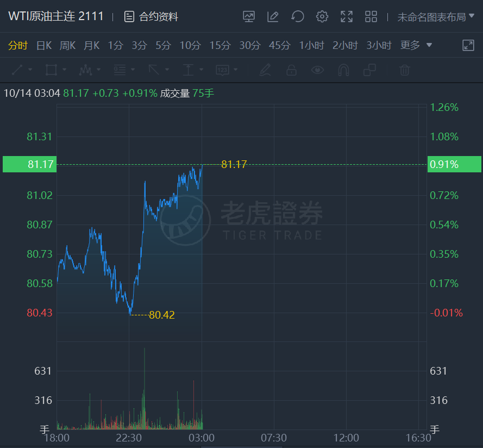Click the edit pencil icon in header
483x448 pixels.
[273, 17]
